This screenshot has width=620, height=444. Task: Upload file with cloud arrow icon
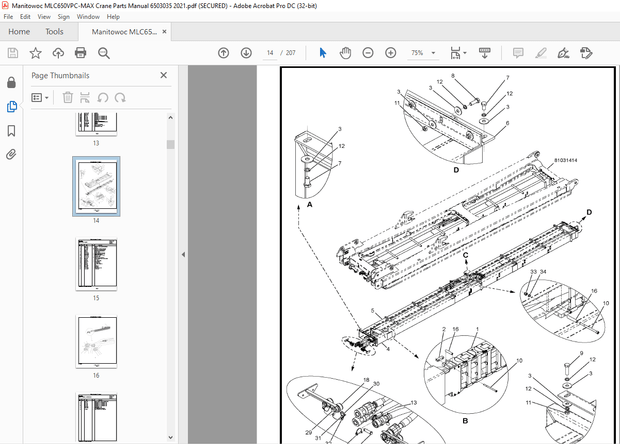58,53
